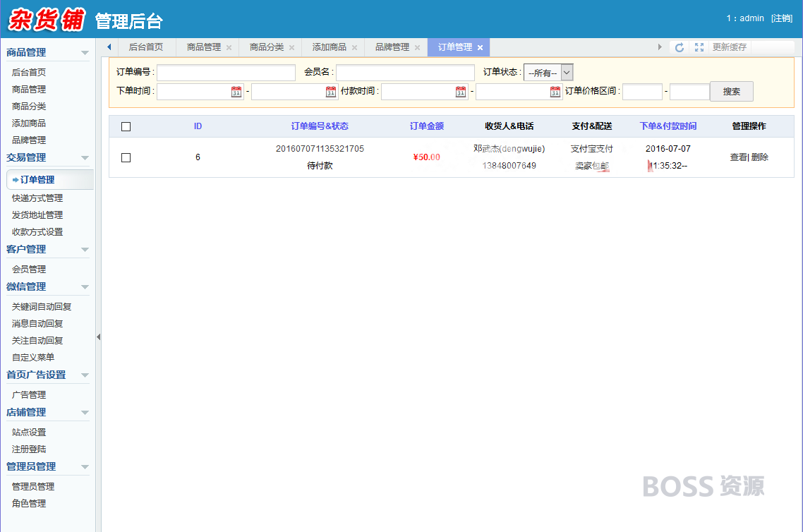Screen dimensions: 803x532
Task: Click 删除 for order 6
Action: click(760, 157)
